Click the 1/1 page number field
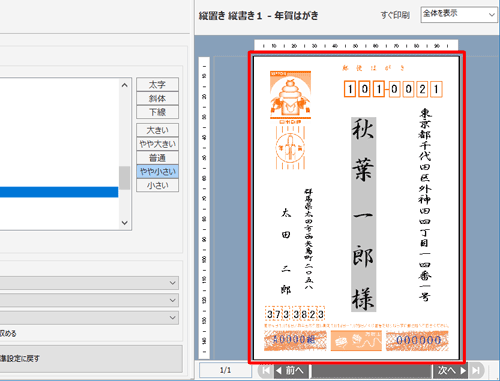Image resolution: width=500 pixels, height=381 pixels. pyautogui.click(x=225, y=370)
